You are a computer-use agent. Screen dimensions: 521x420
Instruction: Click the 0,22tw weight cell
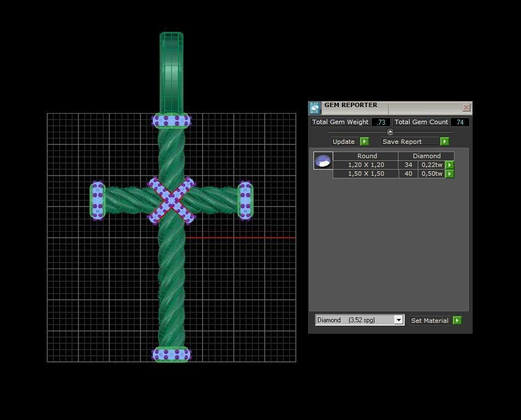coord(432,165)
